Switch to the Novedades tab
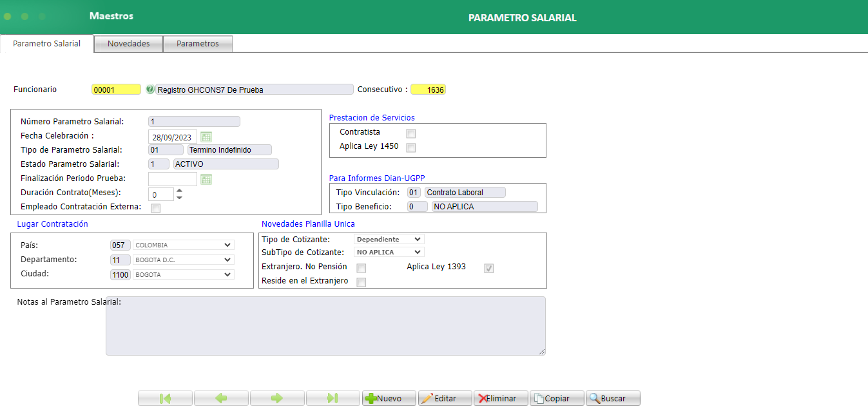 point(129,44)
